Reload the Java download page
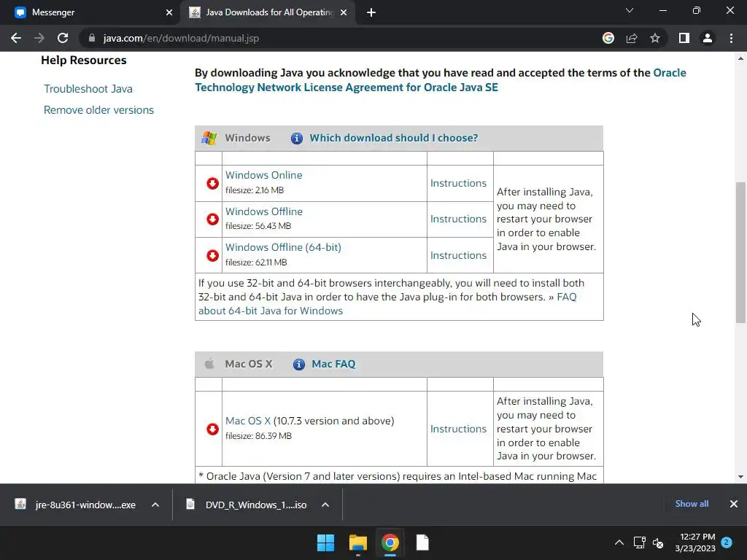Image resolution: width=747 pixels, height=560 pixels. (x=63, y=38)
